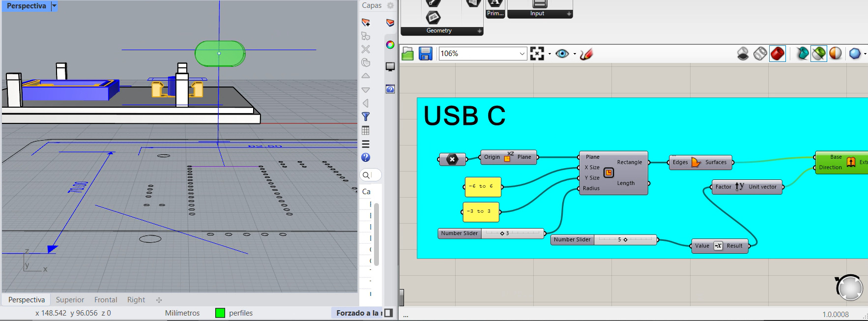Click the Grasshopper open file folder icon

(x=407, y=54)
